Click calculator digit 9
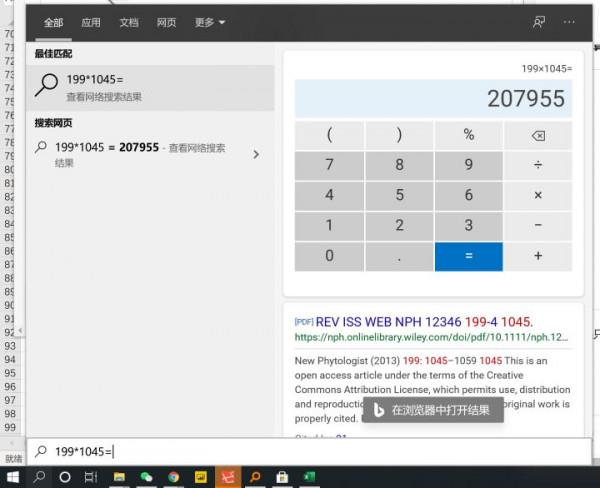 (469, 165)
